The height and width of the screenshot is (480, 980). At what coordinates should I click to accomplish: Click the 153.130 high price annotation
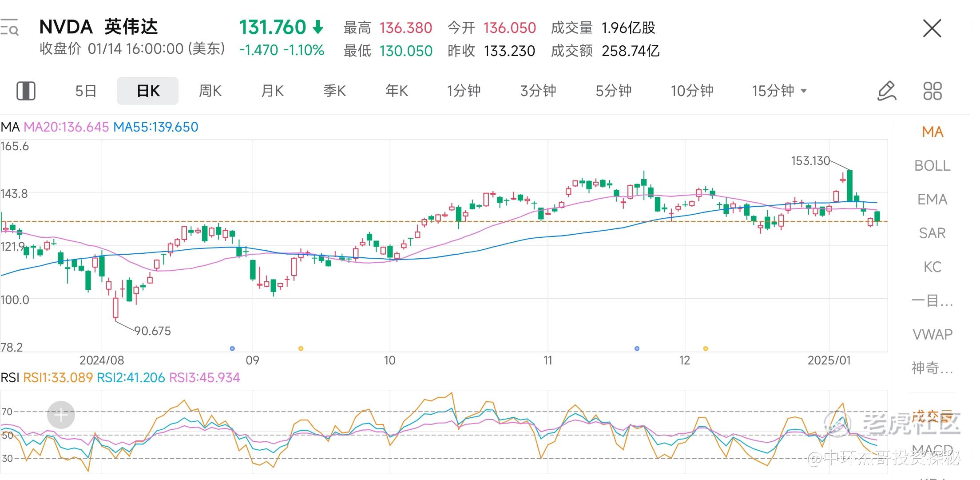pyautogui.click(x=810, y=161)
